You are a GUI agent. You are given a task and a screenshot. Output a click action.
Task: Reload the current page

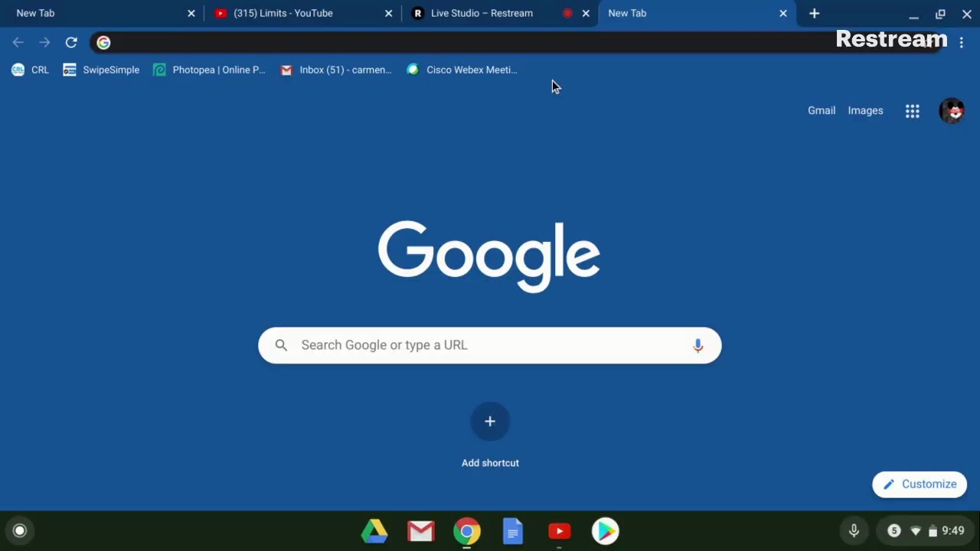tap(71, 43)
